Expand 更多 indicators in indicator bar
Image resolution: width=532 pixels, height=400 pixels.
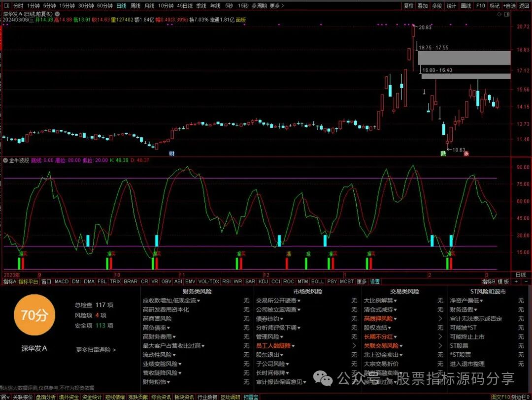coord(362,281)
